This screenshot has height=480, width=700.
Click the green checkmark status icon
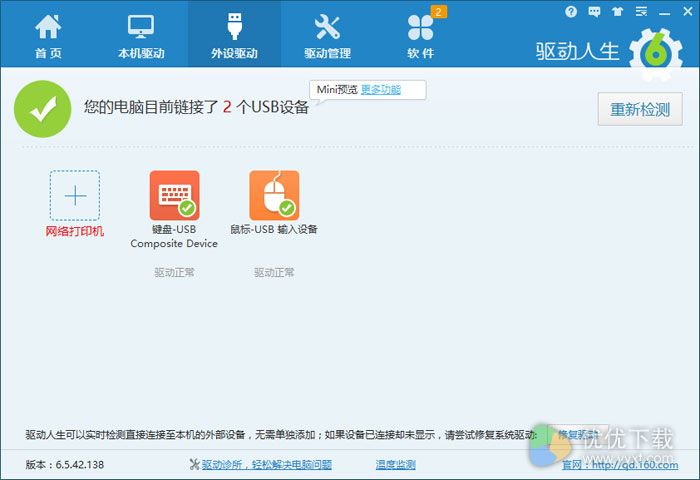point(42,109)
